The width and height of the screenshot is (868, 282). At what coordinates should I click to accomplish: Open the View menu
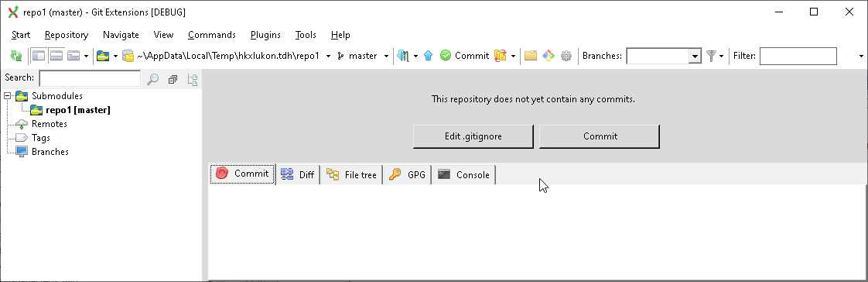(163, 34)
